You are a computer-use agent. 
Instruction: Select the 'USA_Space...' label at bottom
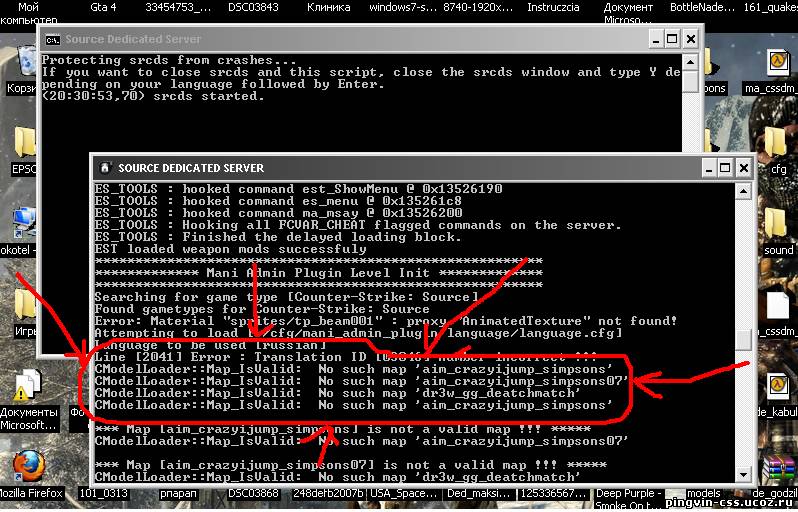click(404, 493)
